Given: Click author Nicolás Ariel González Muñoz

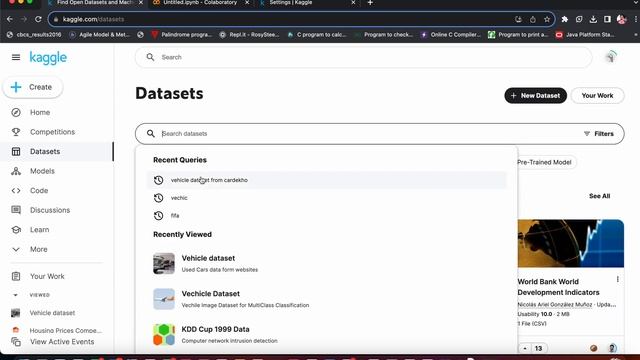Looking at the screenshot, I should [555, 304].
